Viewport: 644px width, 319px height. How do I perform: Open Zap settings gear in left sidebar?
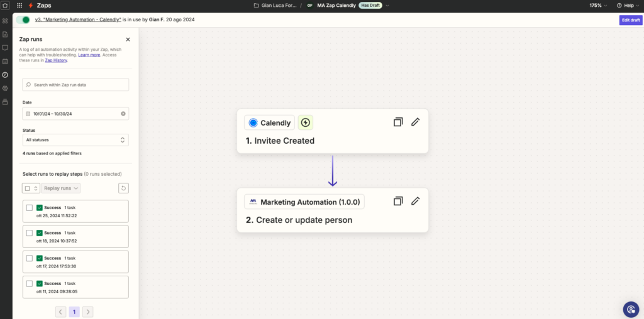coord(6,88)
